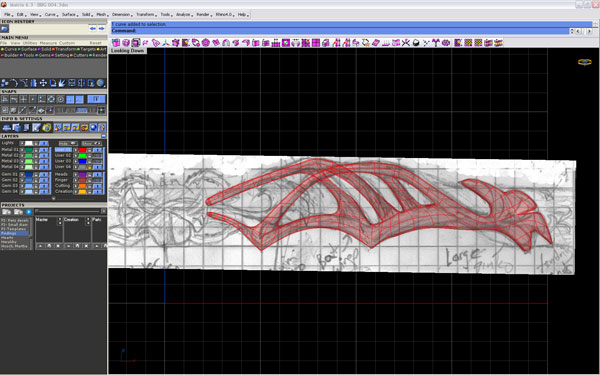Click the Looking Down viewport label
The width and height of the screenshot is (600, 375).
pyautogui.click(x=127, y=51)
